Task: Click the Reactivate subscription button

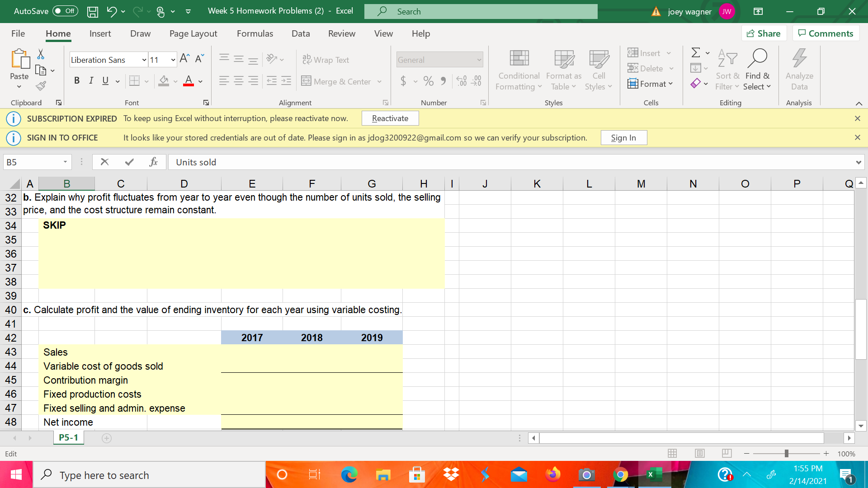Action: pos(390,118)
